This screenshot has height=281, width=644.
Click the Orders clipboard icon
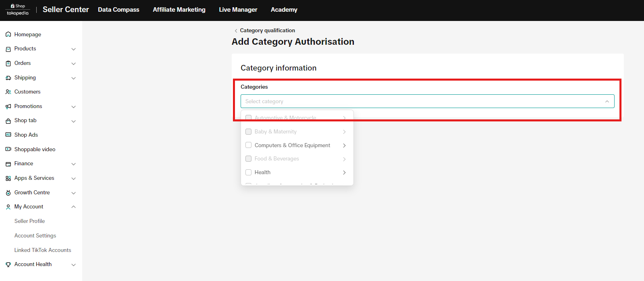click(8, 63)
